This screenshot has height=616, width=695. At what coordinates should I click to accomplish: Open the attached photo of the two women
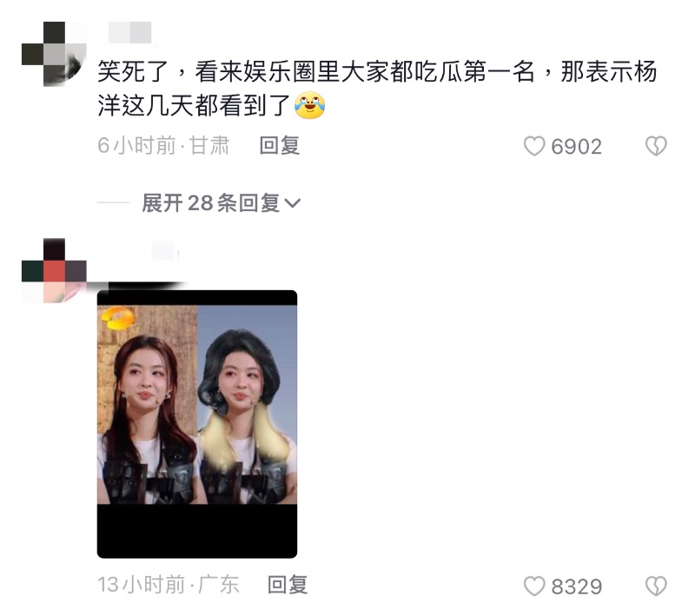coord(197,424)
